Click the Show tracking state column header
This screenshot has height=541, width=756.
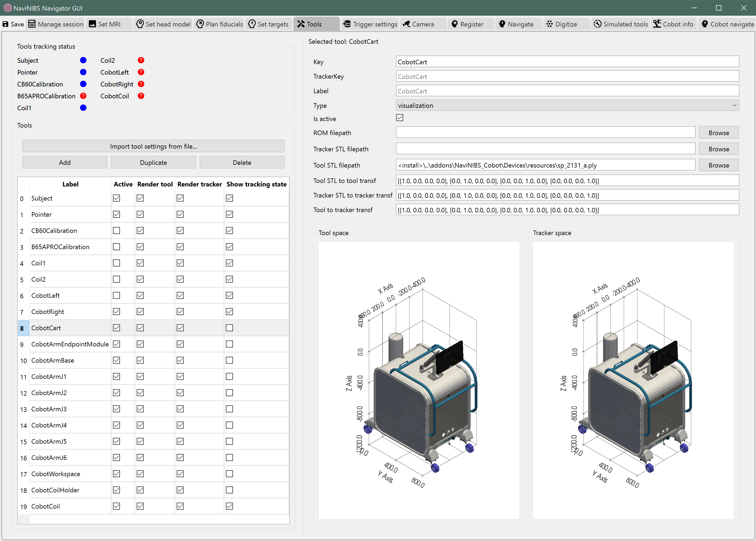coord(256,184)
